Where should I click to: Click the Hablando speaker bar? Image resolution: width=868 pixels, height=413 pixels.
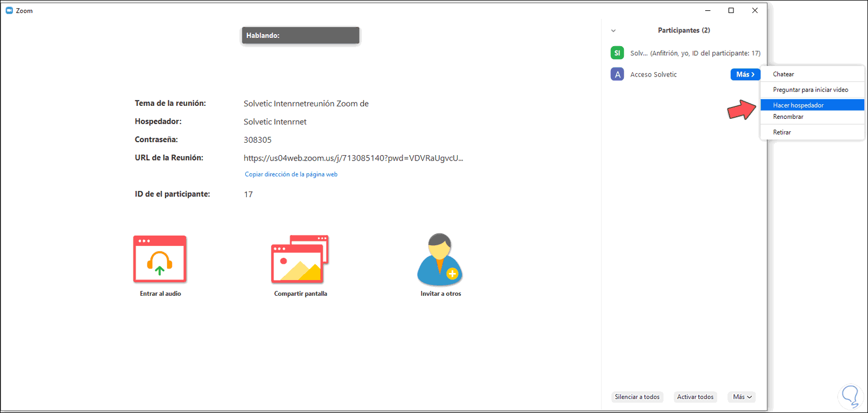pyautogui.click(x=301, y=35)
